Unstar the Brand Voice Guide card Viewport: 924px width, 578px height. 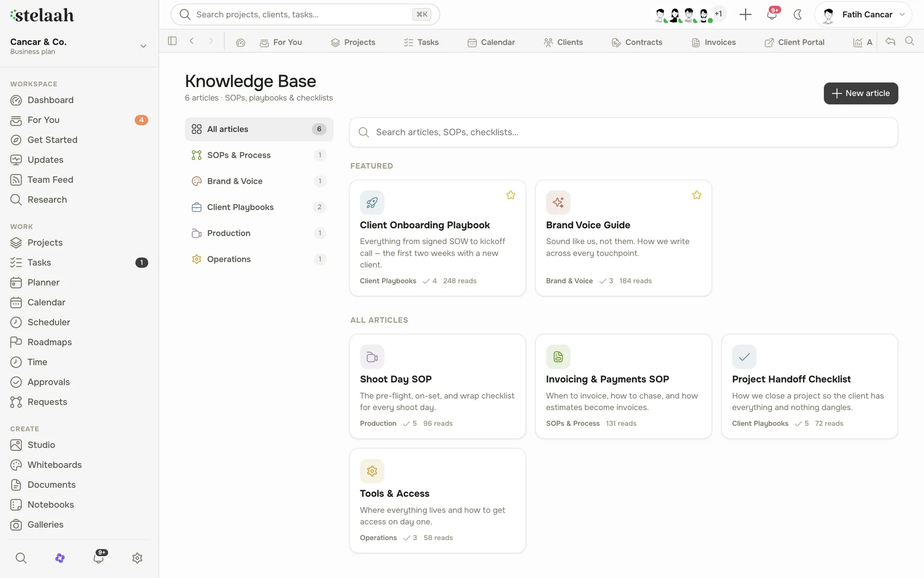coord(697,195)
